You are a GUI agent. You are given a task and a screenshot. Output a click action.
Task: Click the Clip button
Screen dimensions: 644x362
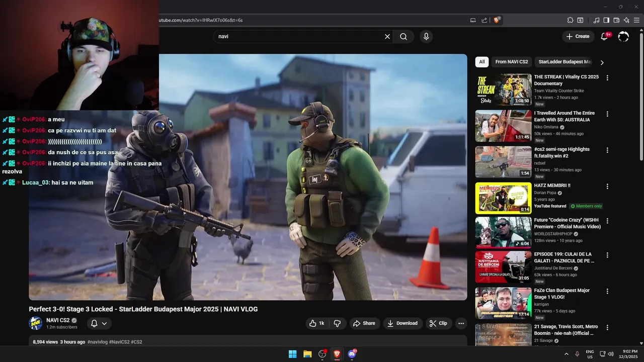pyautogui.click(x=438, y=323)
